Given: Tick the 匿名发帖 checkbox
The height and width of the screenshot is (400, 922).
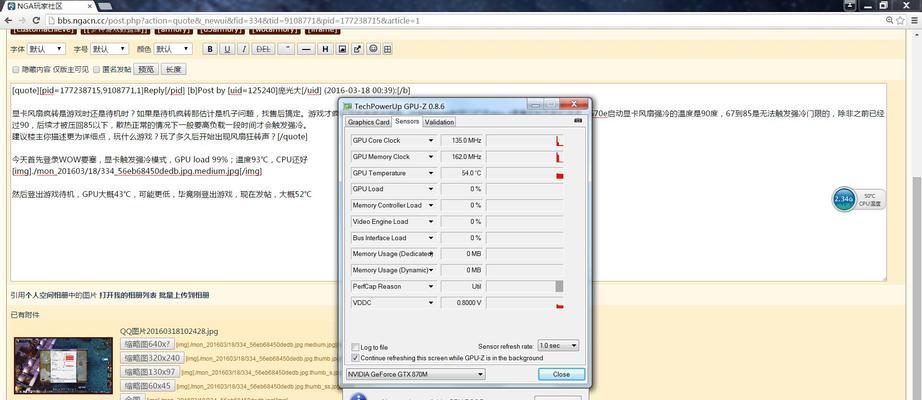Looking at the screenshot, I should coord(97,69).
